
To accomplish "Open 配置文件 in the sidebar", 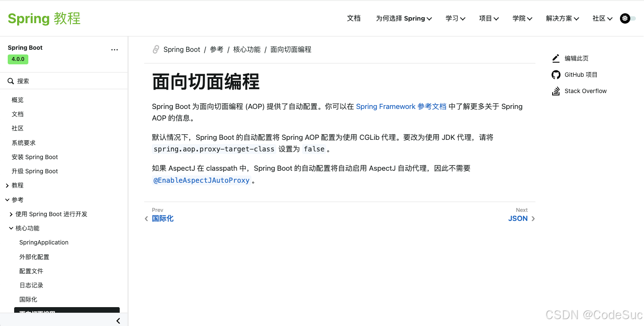I will coord(31,271).
